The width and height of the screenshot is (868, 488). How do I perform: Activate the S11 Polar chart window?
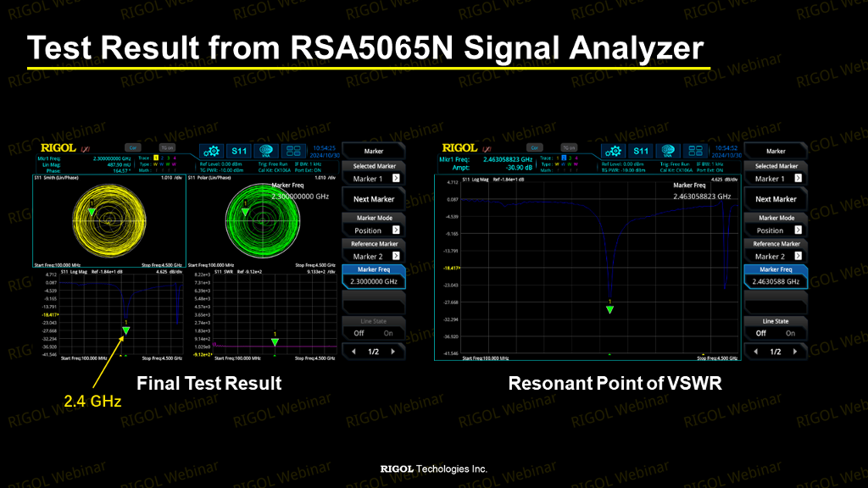(x=262, y=221)
